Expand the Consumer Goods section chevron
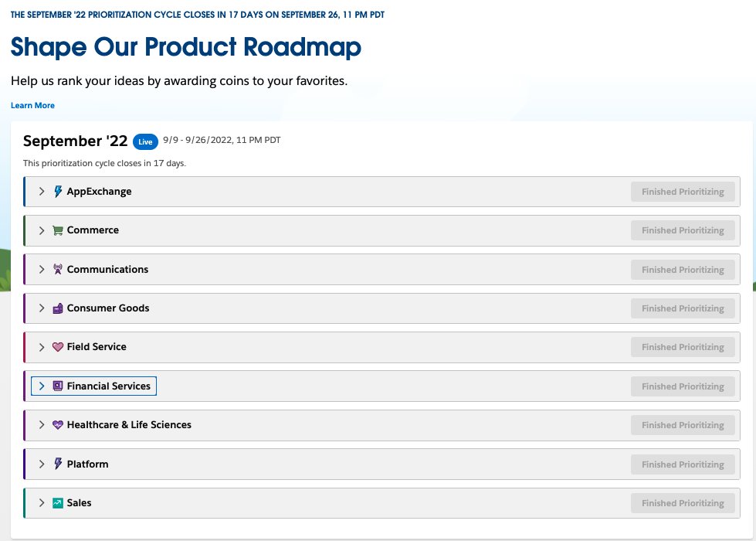 point(42,308)
